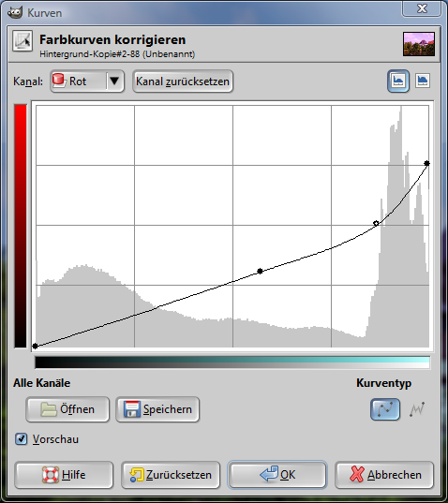Cancel with the Abbrechen button
Screen dimensions: 448x503
pyautogui.click(x=384, y=475)
